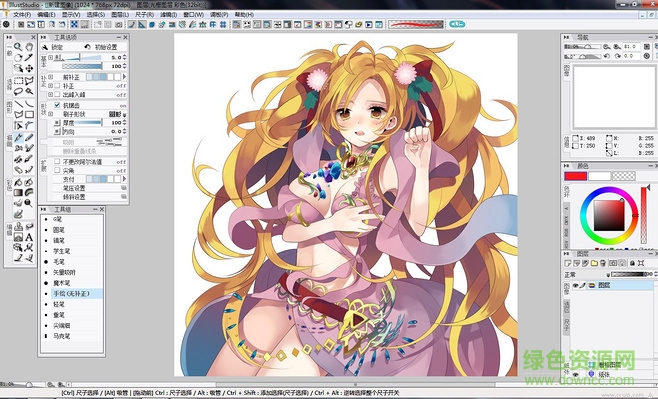
Task: Expand the 补正 plus box
Action: click(x=50, y=86)
